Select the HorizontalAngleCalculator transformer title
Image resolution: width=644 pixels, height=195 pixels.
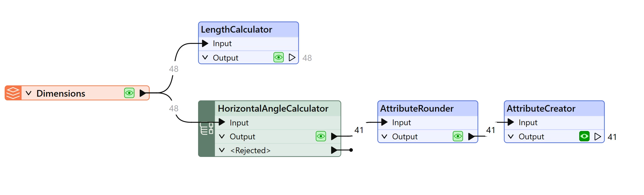click(273, 108)
